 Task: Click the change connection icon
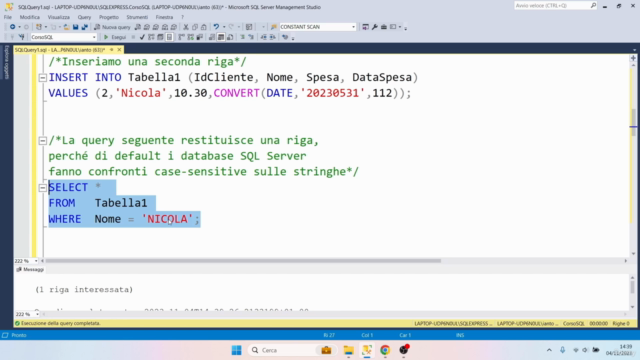21,37
